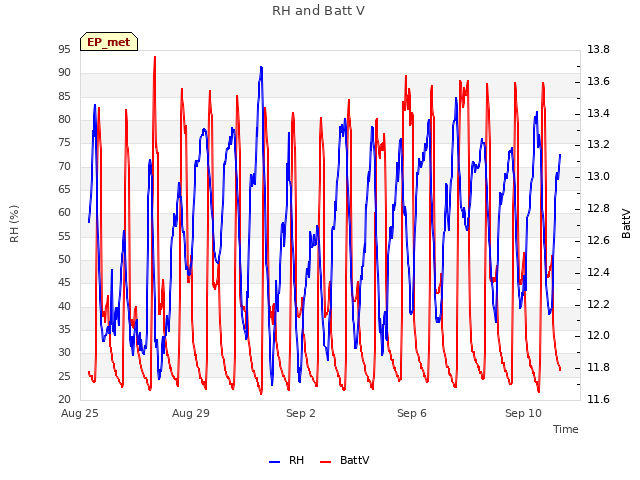The image size is (640, 480).
Task: Click the 35 value on RH axis
Action: (x=64, y=329)
